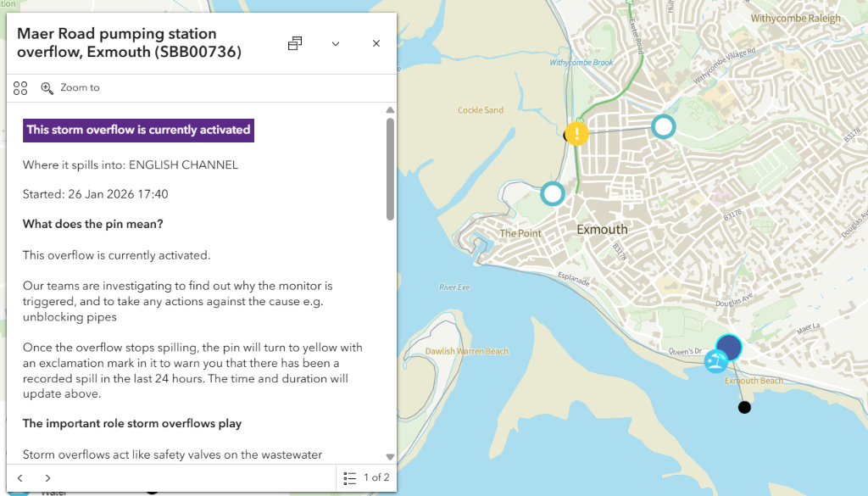Click the Dawlish Warren Beach map label
The height and width of the screenshot is (496, 868).
tap(468, 351)
